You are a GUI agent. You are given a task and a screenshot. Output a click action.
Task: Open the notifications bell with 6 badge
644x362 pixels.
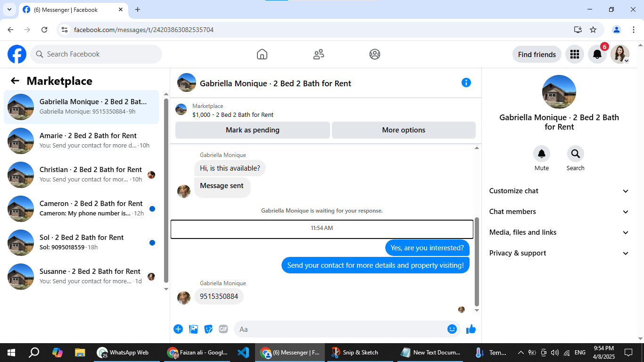(x=597, y=54)
